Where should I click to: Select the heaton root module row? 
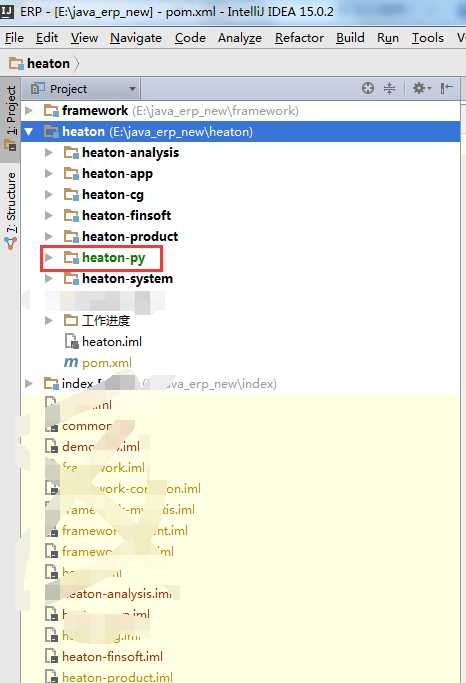[240, 132]
